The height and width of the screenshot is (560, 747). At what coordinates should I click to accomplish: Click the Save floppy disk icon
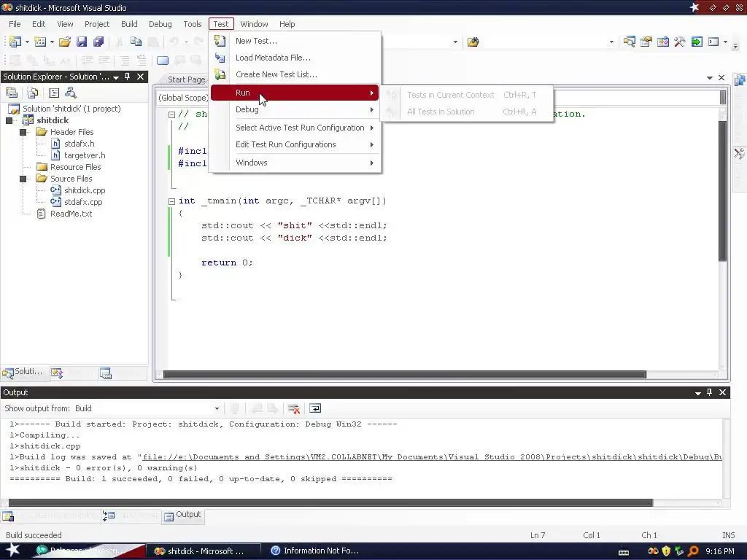[82, 42]
